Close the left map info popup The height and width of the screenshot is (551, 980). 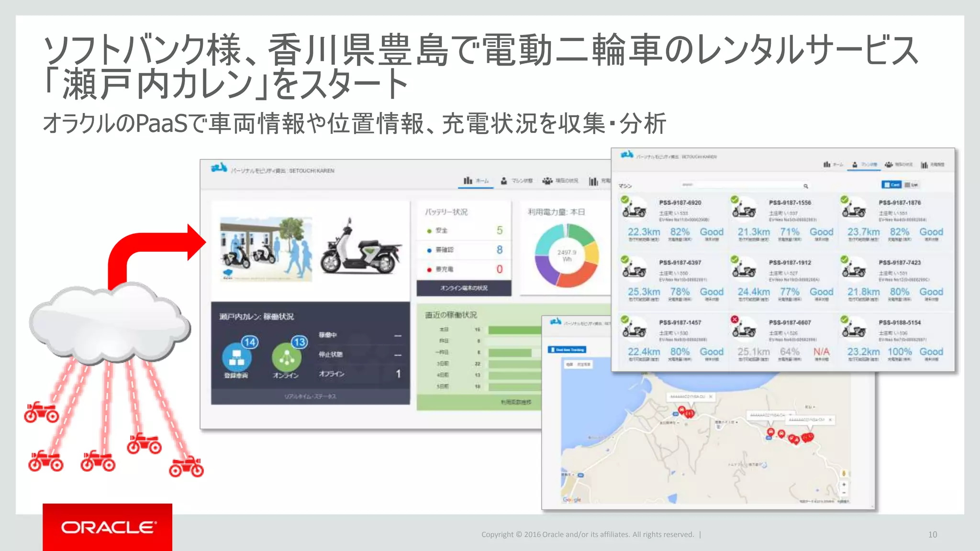[x=711, y=397]
